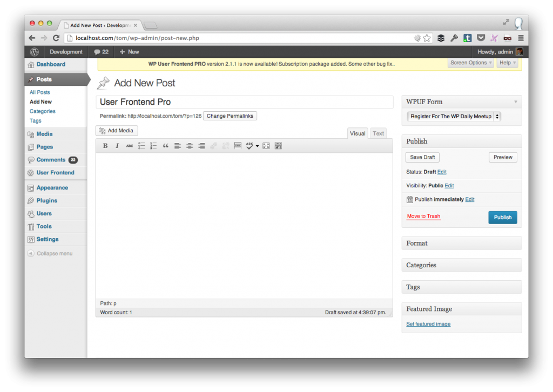The image size is (553, 392).
Task: Switch to Text editor tab
Action: tap(379, 133)
